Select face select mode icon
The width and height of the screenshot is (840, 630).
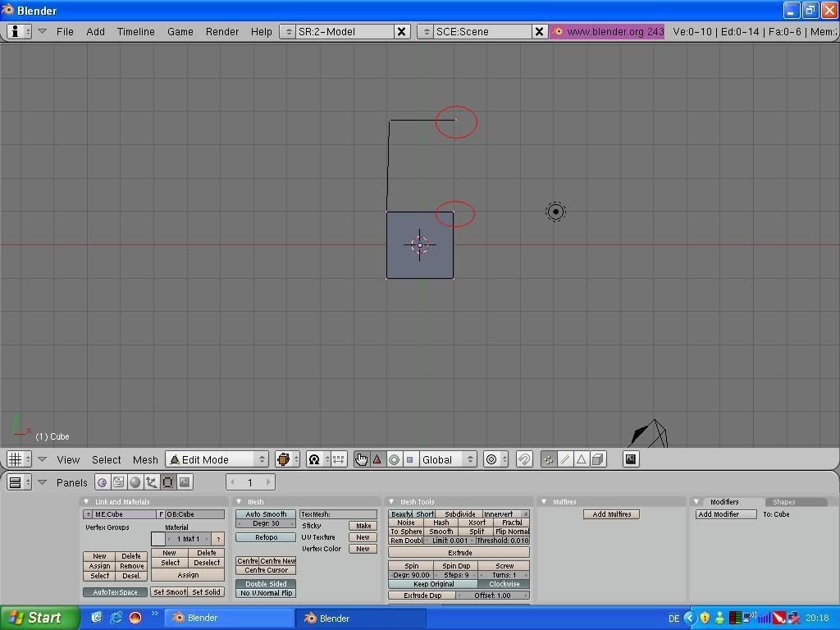582,459
